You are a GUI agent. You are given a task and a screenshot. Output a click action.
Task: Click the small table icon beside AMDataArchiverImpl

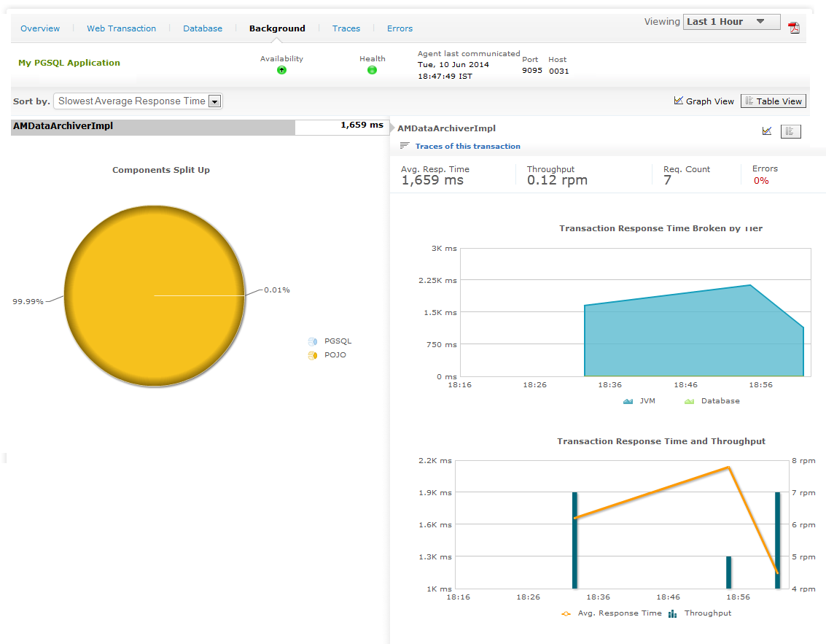click(x=790, y=131)
